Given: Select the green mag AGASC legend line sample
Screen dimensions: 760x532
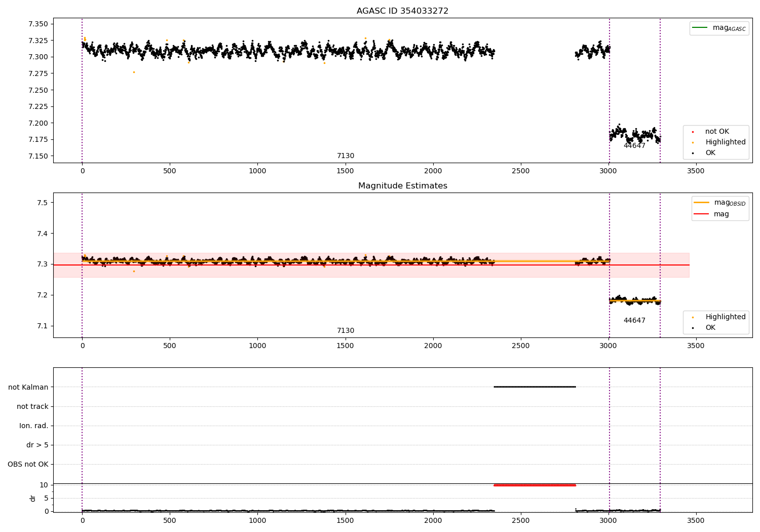Looking at the screenshot, I should point(700,27).
